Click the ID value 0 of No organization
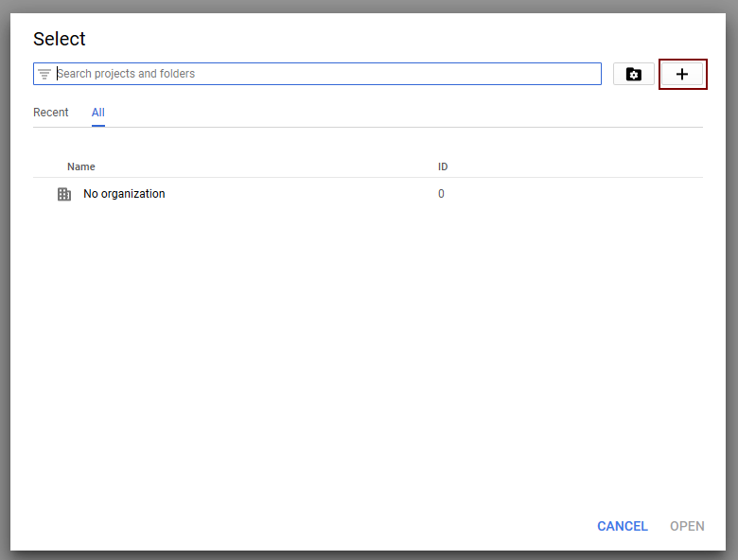738x560 pixels. pyautogui.click(x=441, y=194)
